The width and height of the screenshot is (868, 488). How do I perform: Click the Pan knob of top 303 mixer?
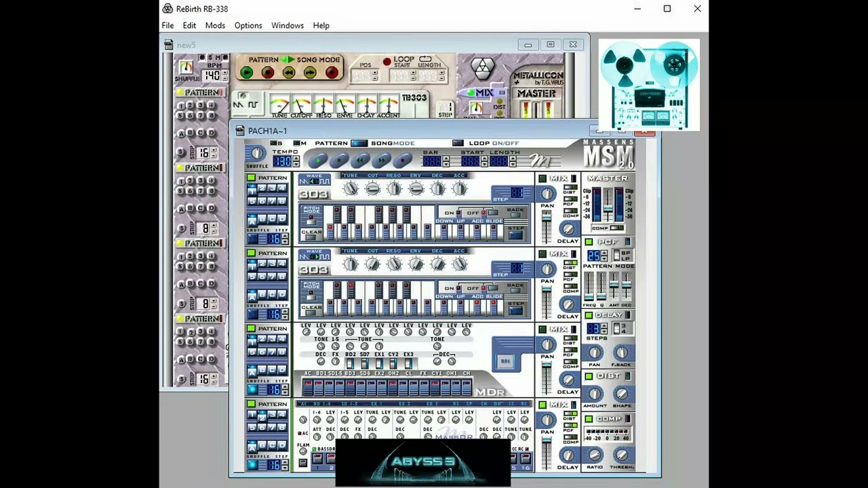tap(547, 194)
